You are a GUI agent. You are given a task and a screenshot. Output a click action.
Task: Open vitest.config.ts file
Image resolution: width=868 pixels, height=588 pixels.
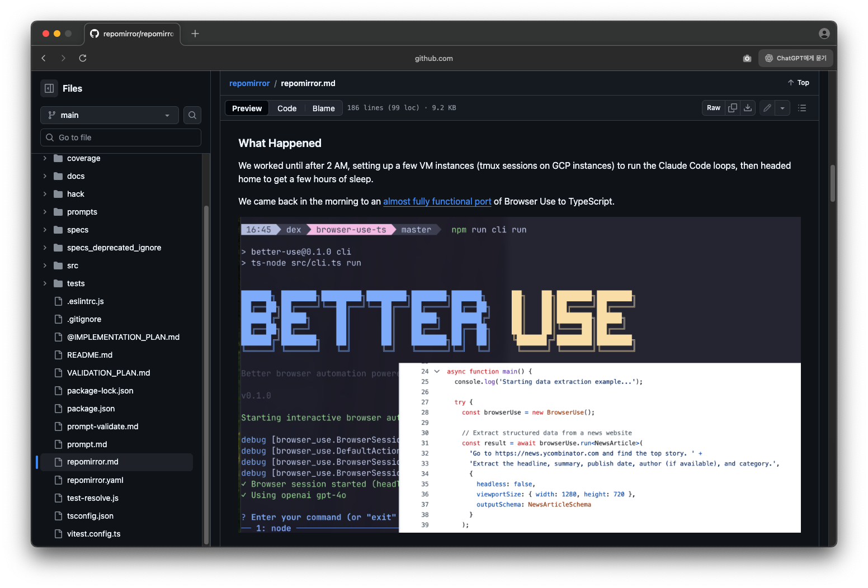pos(93,534)
